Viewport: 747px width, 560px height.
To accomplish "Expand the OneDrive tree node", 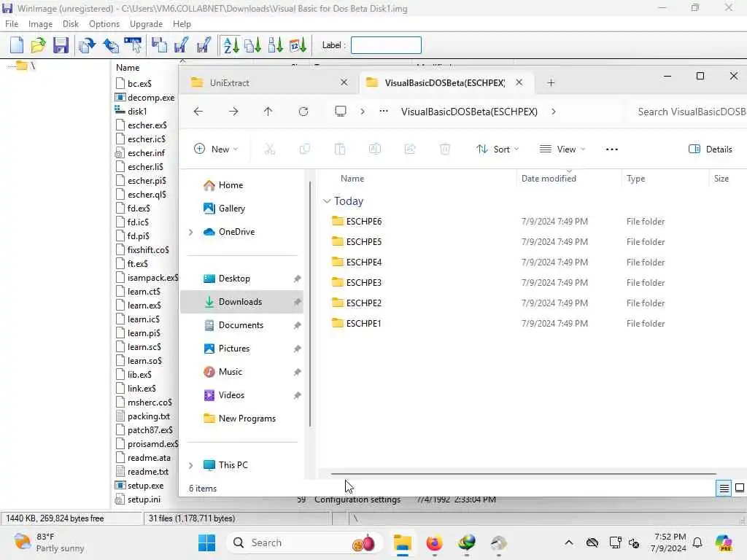I will pyautogui.click(x=190, y=232).
